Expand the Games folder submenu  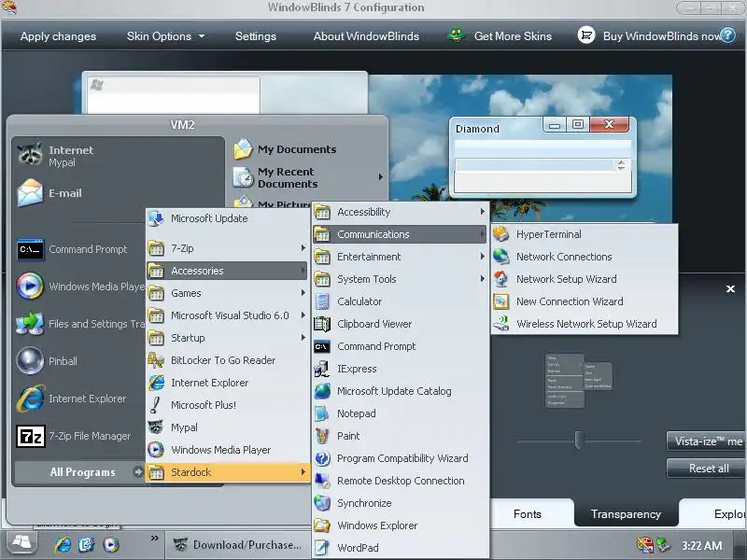[x=228, y=293]
